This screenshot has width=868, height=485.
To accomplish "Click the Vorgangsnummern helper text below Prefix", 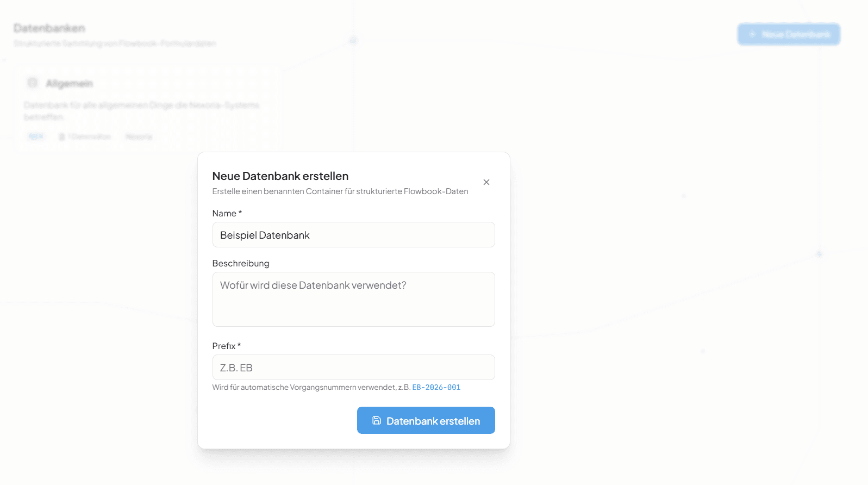I will click(311, 388).
